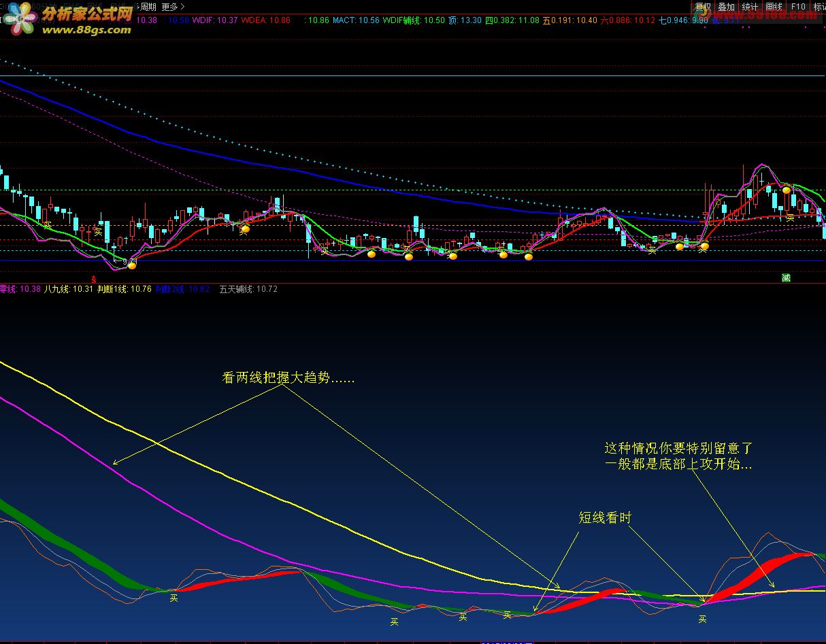Image resolution: width=826 pixels, height=644 pixels.
Task: Open the 叠加 overlay option
Action: (x=726, y=7)
